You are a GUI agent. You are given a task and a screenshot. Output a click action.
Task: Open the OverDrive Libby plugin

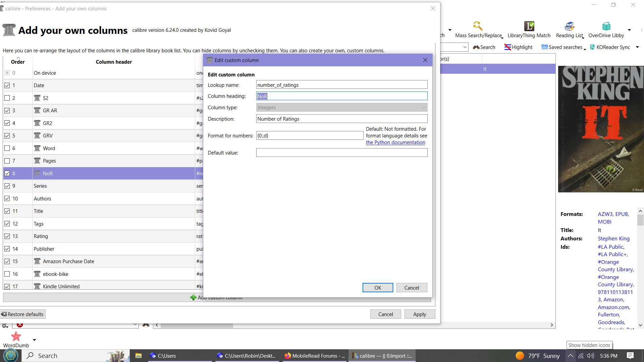(x=606, y=26)
